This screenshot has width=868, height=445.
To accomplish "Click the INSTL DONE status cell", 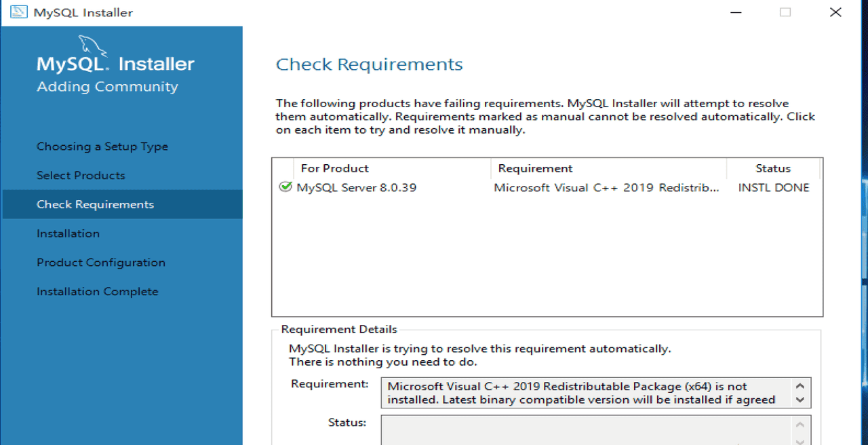I will click(774, 188).
